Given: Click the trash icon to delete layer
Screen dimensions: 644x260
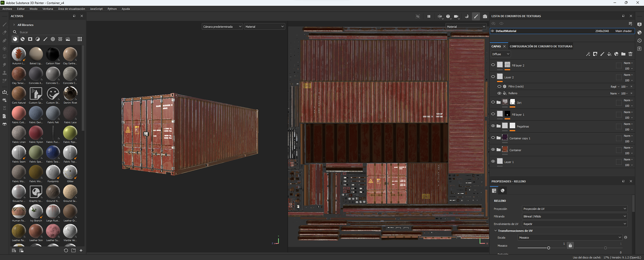Looking at the screenshot, I should pos(630,54).
